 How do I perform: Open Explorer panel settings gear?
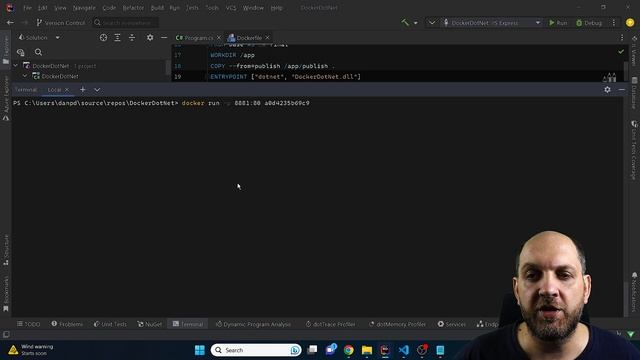point(150,38)
